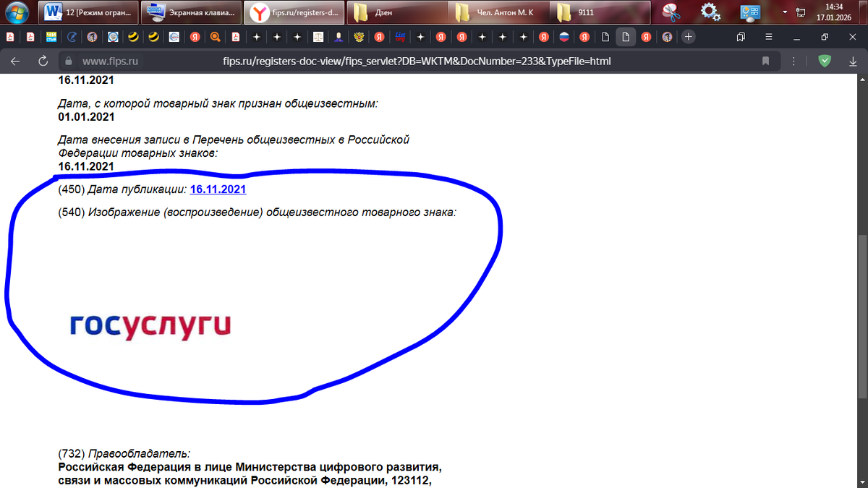This screenshot has width=868, height=488.
Task: Restore the browser window size
Action: coord(825,36)
